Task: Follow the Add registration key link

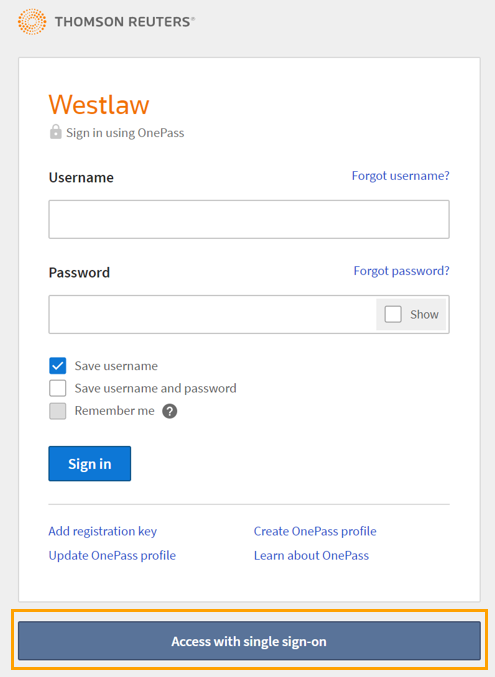Action: (102, 531)
